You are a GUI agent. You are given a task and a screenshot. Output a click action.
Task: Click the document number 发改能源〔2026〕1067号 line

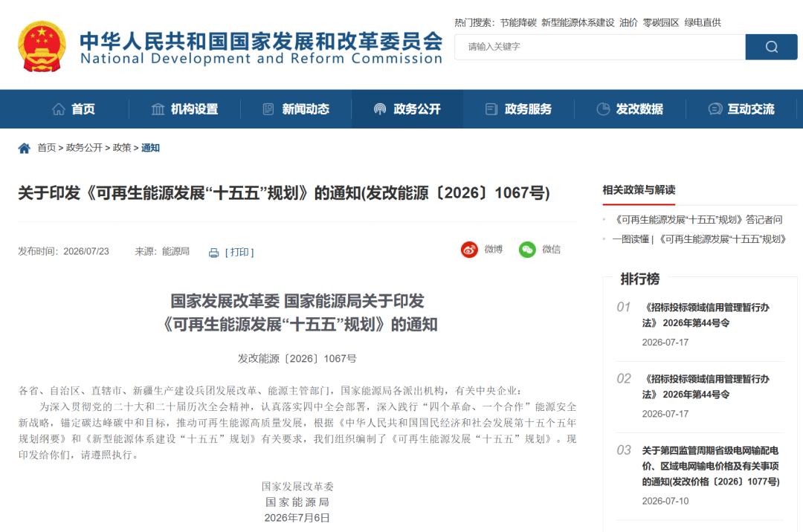(x=297, y=359)
